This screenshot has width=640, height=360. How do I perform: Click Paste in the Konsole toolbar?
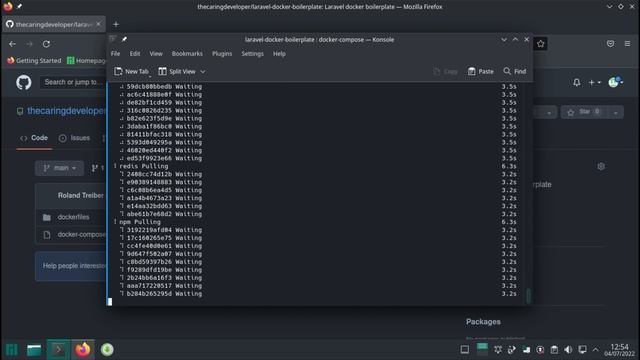480,71
